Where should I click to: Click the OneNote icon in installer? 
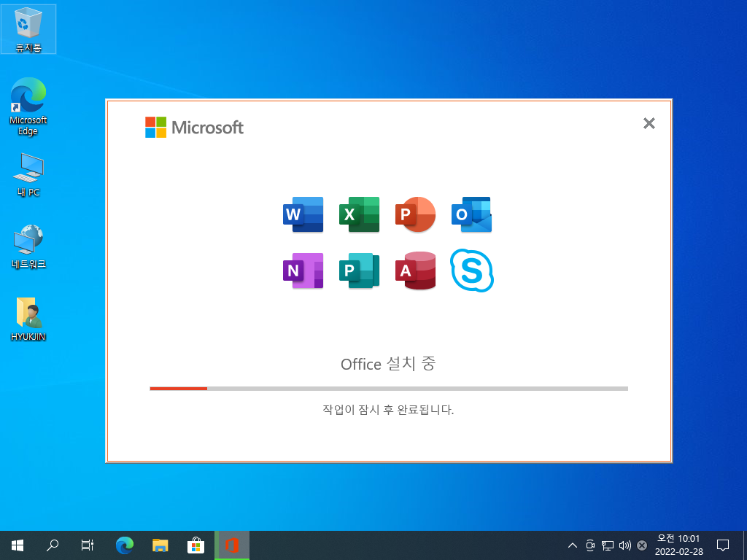[x=303, y=271]
